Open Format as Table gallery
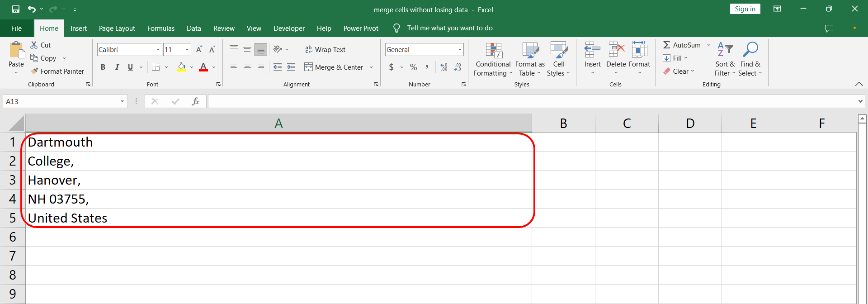This screenshot has width=868, height=304. coord(530,60)
